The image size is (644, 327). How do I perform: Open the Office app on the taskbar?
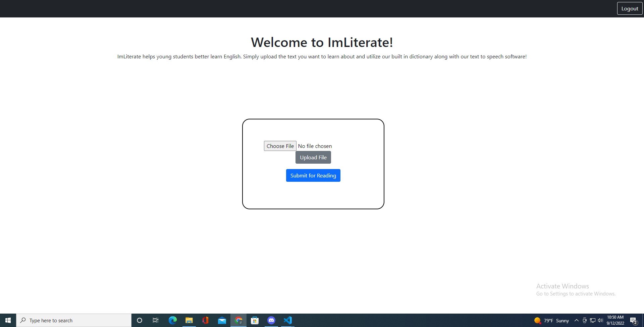click(205, 320)
